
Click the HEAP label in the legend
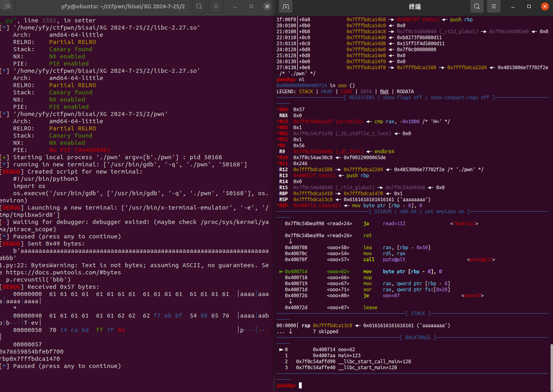pos(327,92)
